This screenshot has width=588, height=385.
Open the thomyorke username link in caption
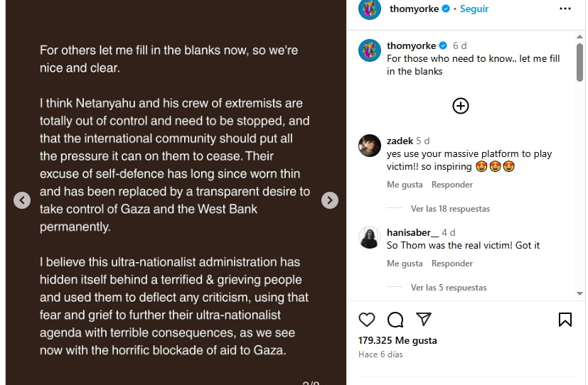pos(412,46)
